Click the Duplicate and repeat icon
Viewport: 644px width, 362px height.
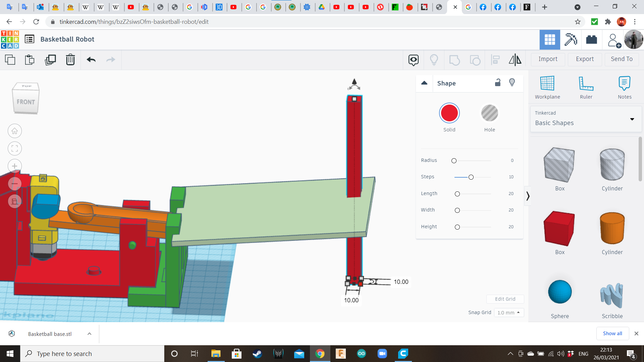click(50, 60)
